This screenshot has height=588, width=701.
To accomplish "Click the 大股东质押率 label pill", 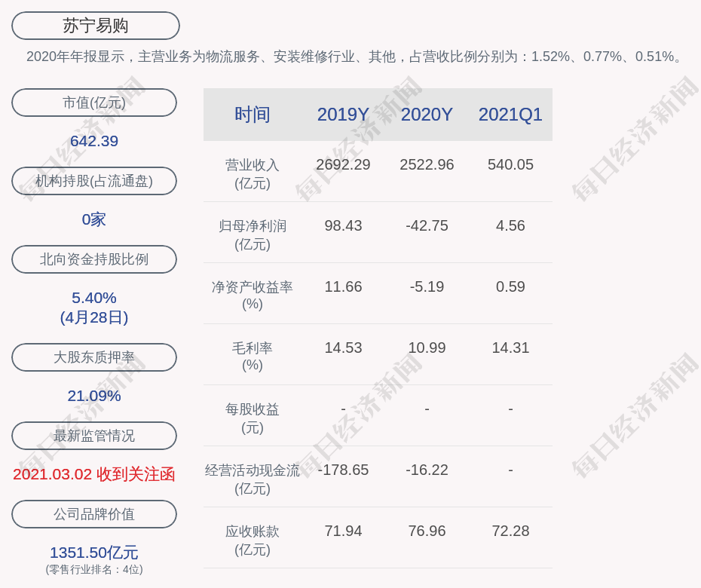I will pos(94,357).
